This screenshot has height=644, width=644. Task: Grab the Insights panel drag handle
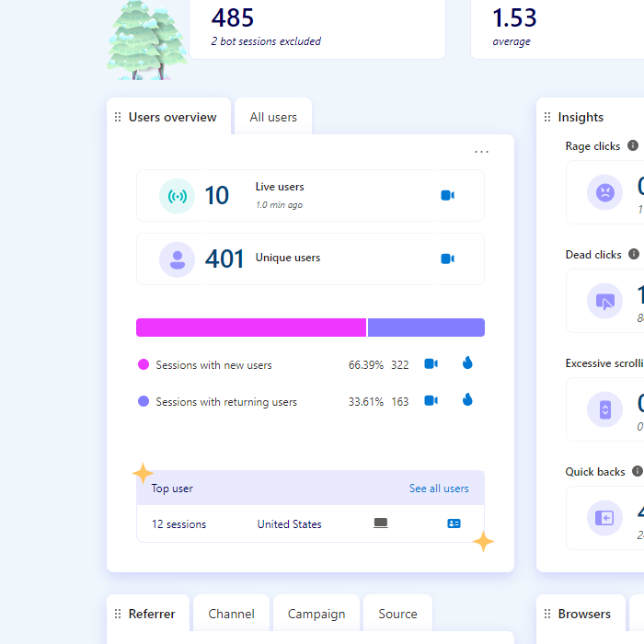pos(547,117)
